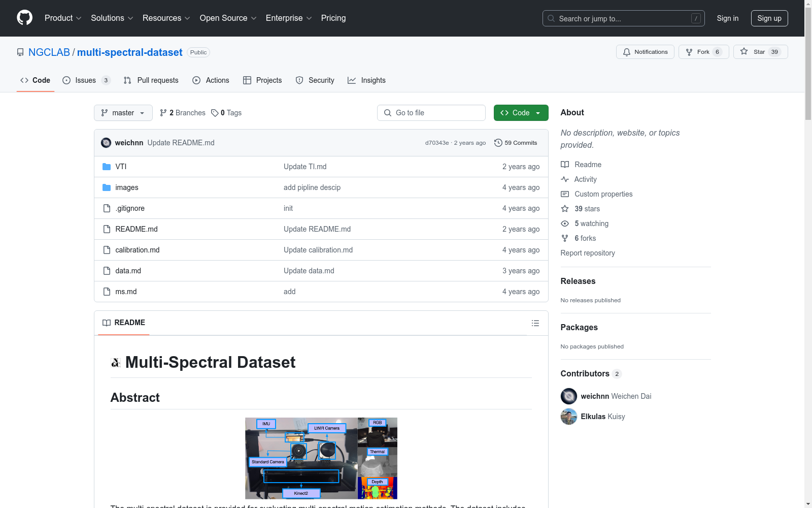This screenshot has width=812, height=508.
Task: Open calibration.md file name
Action: [138, 250]
